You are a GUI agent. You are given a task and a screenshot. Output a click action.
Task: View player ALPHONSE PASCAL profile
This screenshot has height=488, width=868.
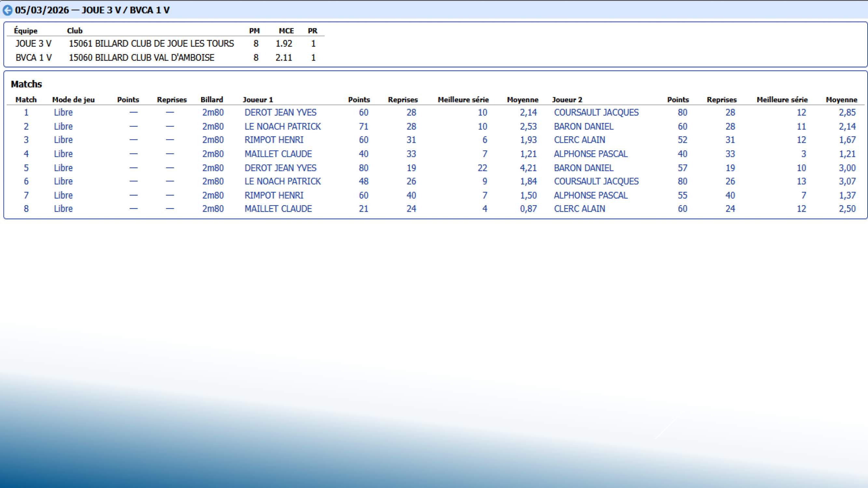click(590, 154)
